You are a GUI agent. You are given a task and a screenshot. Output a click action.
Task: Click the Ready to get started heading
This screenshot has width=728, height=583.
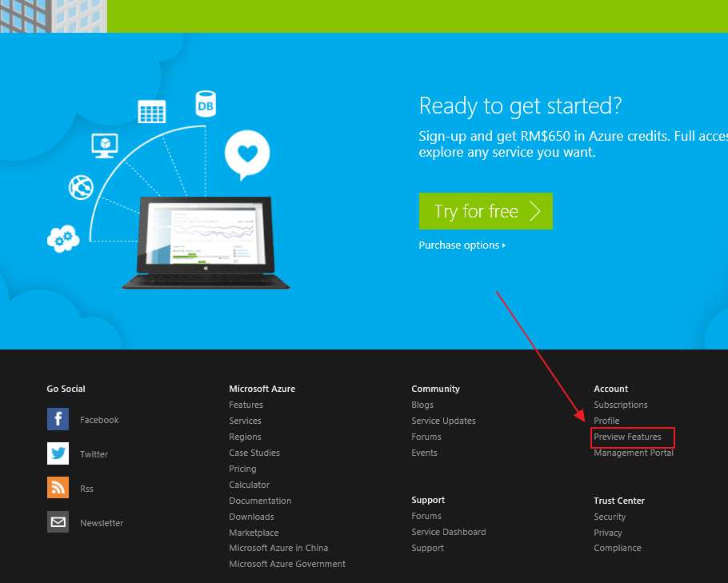(x=520, y=106)
